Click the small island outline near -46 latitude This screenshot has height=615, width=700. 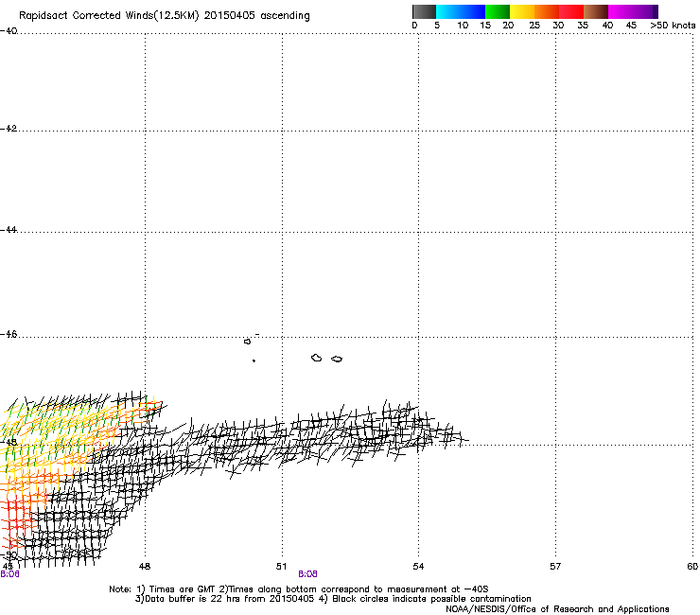click(247, 342)
